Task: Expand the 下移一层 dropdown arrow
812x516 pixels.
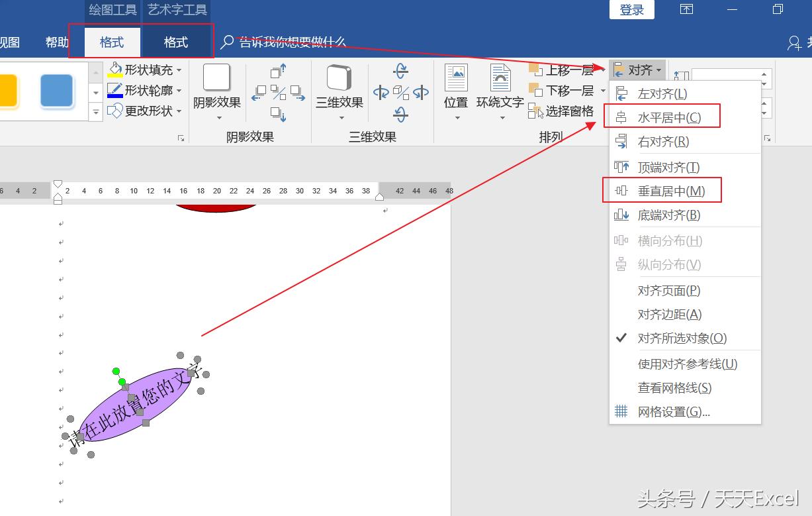Action: [602, 91]
